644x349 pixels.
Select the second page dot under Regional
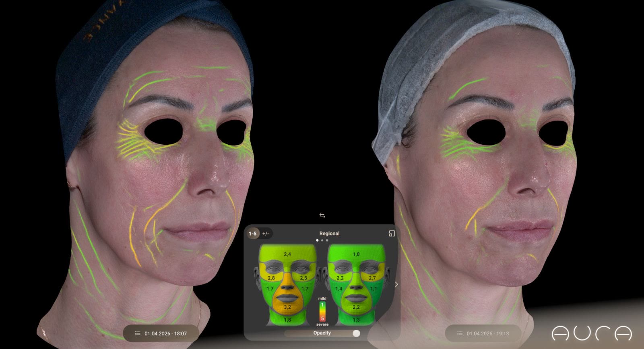click(322, 240)
